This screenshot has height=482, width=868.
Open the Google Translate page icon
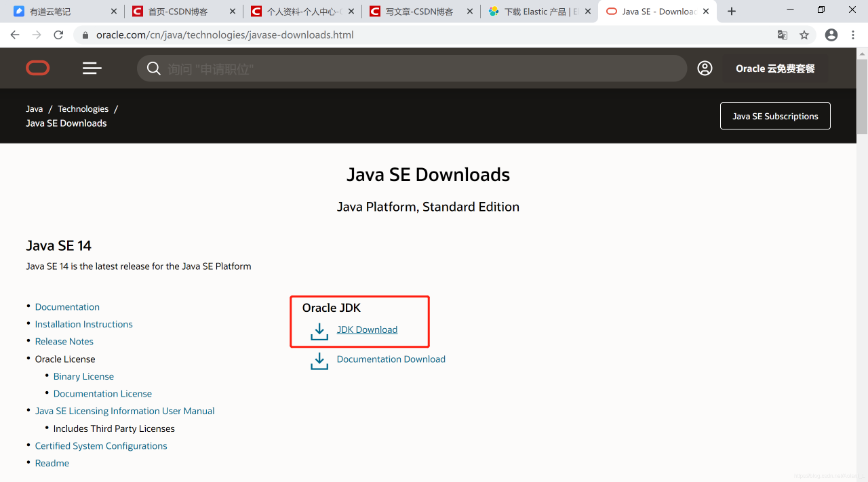point(783,35)
